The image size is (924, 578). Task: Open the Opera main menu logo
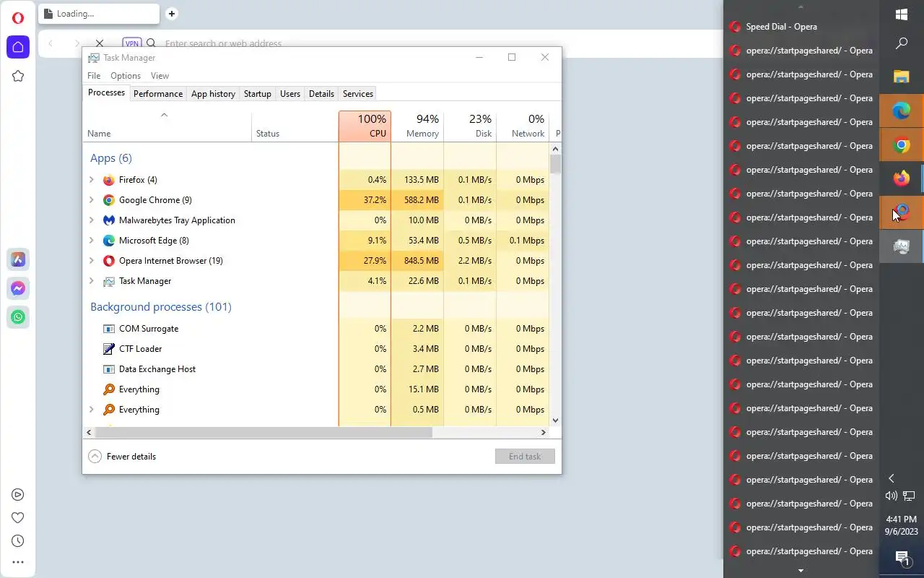18,18
